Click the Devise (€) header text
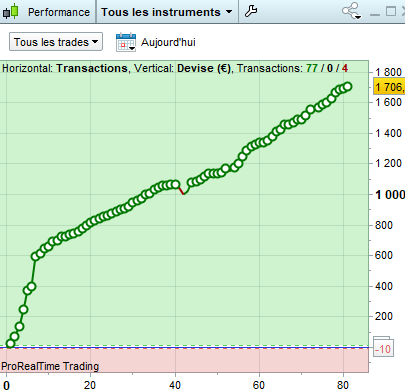The image size is (405, 392). [x=205, y=68]
